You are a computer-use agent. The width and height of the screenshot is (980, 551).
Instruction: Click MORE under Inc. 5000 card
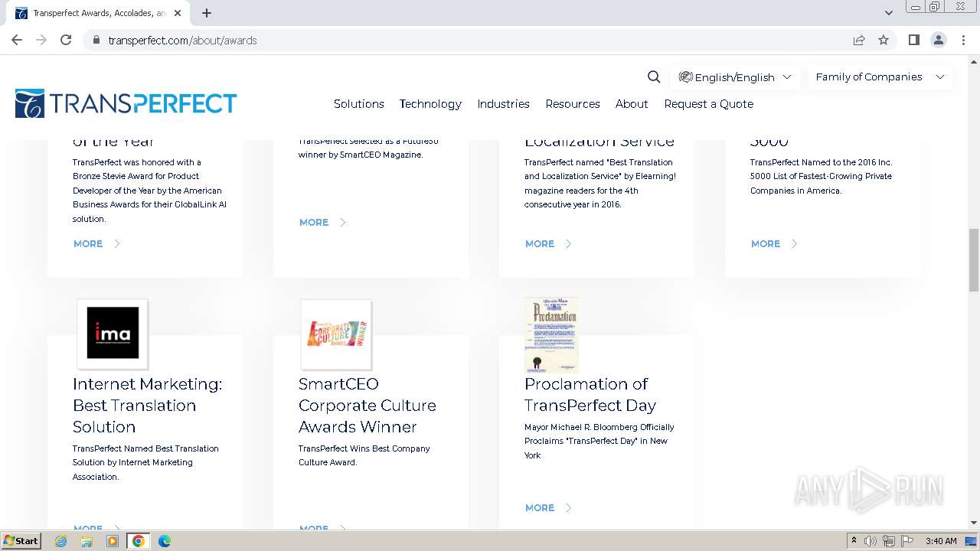click(766, 243)
